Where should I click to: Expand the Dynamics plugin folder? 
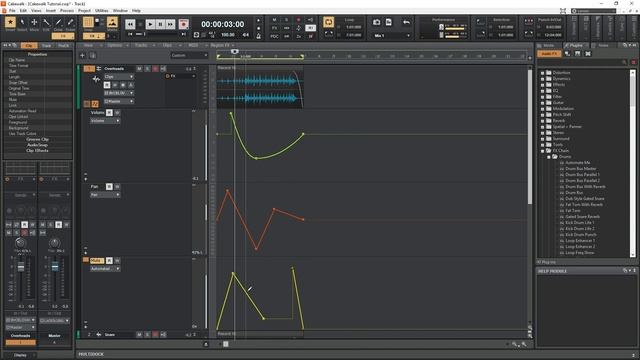tap(542, 79)
